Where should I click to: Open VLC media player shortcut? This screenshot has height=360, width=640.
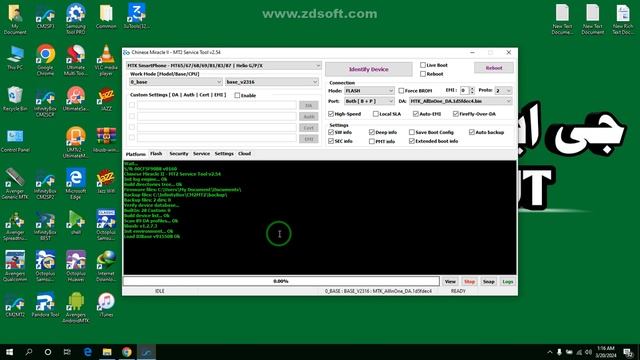tap(106, 60)
